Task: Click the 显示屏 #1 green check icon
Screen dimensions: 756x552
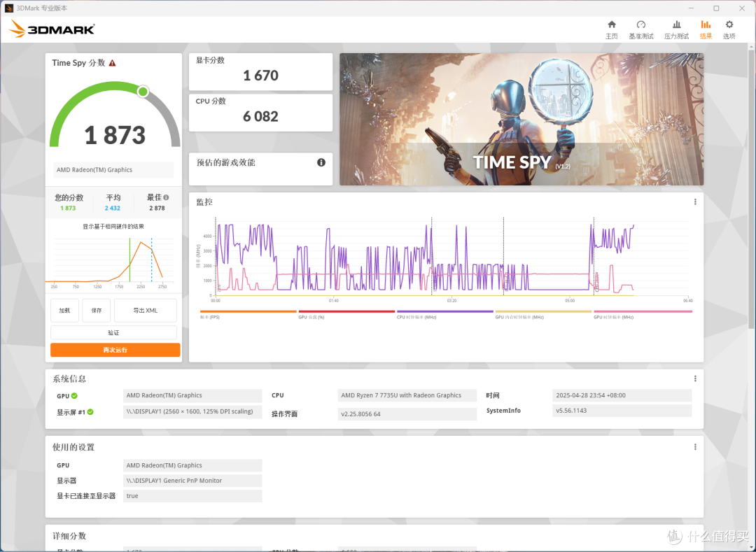Action: tap(90, 412)
